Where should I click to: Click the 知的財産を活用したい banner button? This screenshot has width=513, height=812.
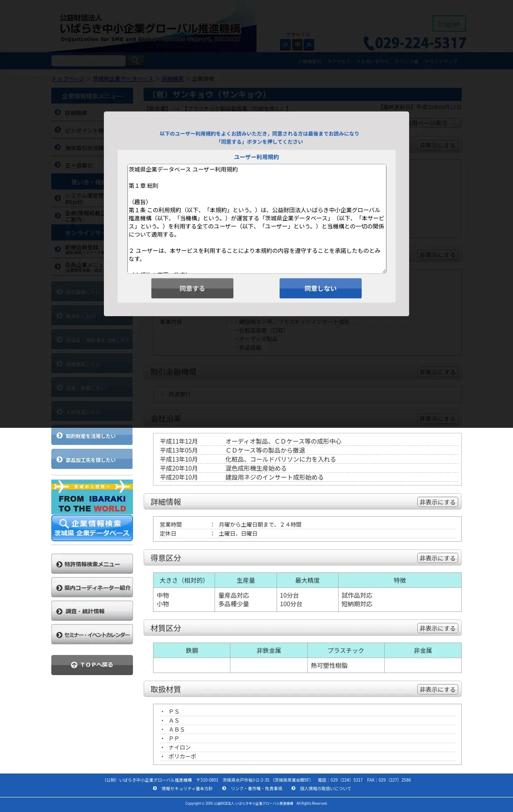(x=92, y=436)
